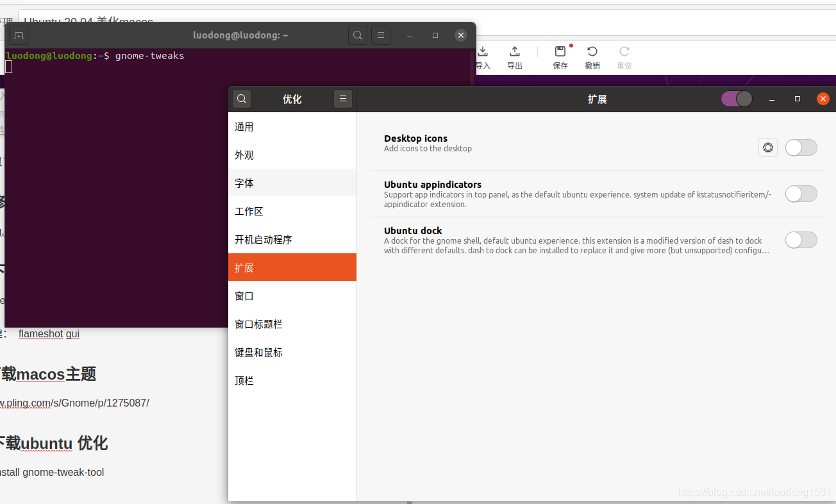Image resolution: width=836 pixels, height=504 pixels.
Task: Click the 'Ubuntu dock' extension title
Action: coord(413,230)
